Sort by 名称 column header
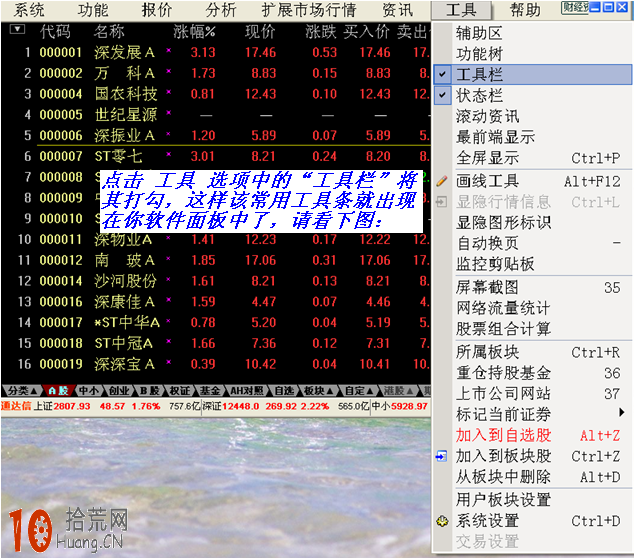Viewport: 640px width, 559px height. click(x=109, y=32)
